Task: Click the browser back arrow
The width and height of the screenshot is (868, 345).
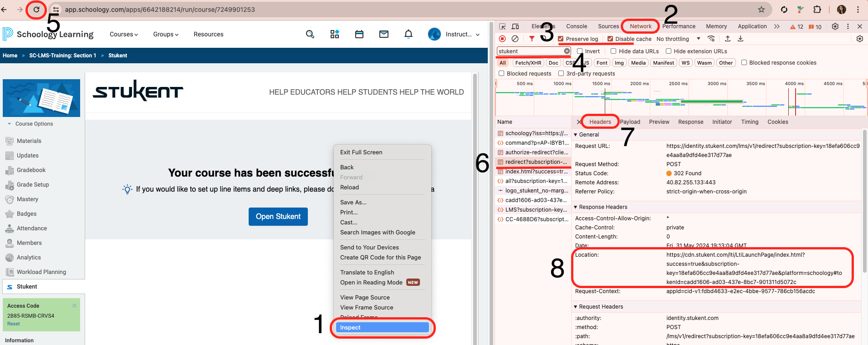Action: [4, 10]
